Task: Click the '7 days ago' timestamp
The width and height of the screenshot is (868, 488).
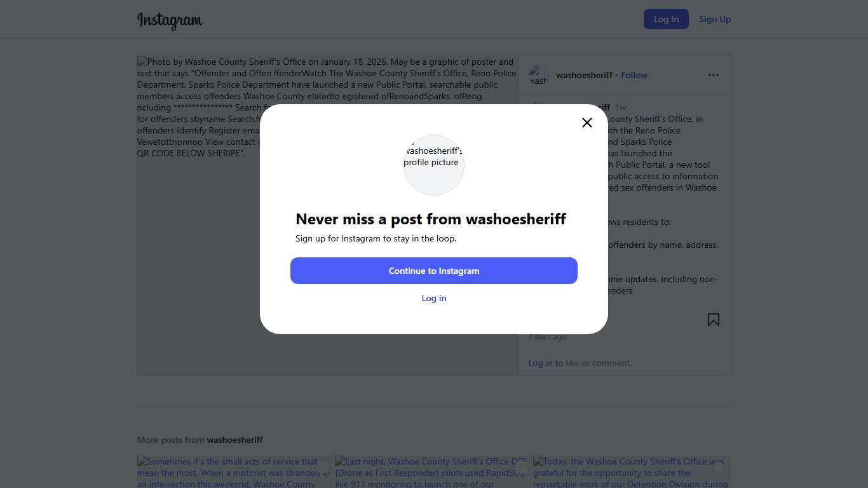Action: point(547,337)
